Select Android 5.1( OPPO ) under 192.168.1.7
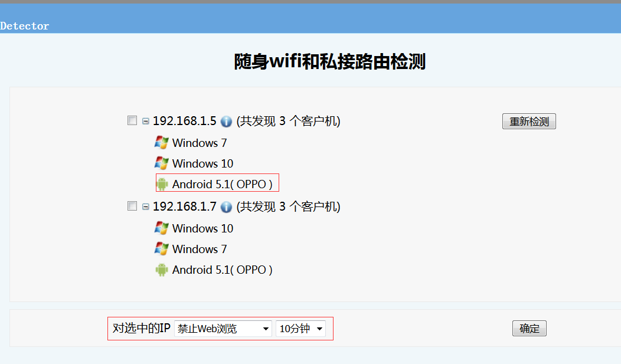The image size is (621, 364). point(222,270)
